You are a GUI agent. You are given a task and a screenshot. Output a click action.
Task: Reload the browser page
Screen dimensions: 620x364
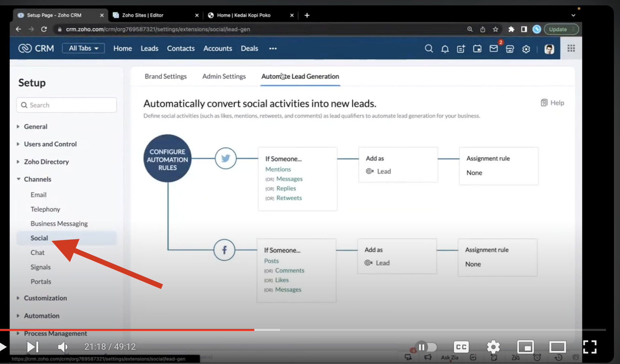point(44,29)
